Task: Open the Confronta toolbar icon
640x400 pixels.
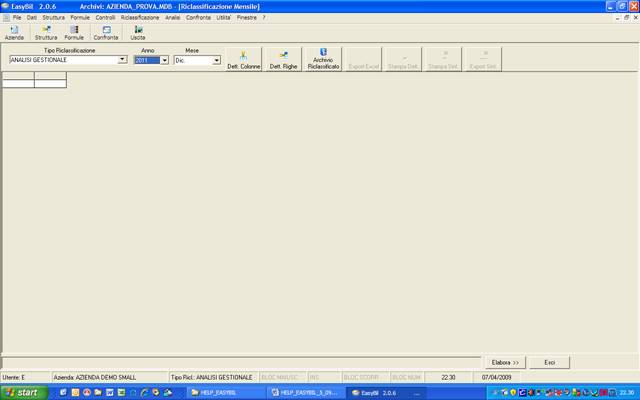Action: 105,32
